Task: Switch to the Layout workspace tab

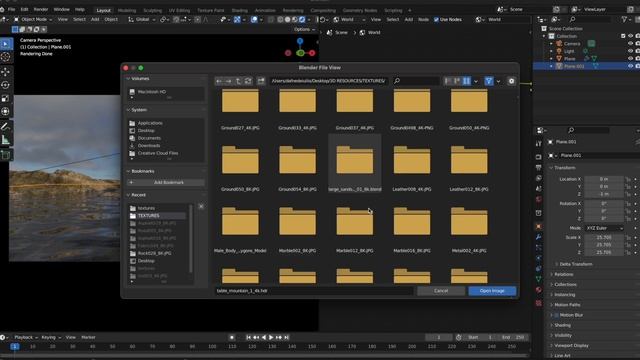Action: click(x=103, y=10)
